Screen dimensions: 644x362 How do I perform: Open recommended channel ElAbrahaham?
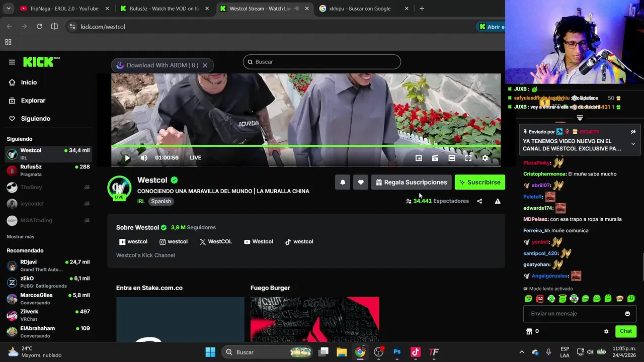(48, 332)
